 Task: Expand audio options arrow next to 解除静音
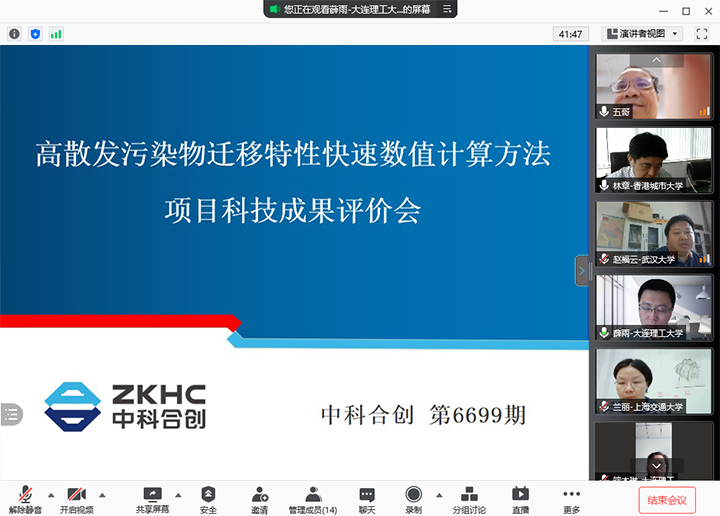(51, 495)
